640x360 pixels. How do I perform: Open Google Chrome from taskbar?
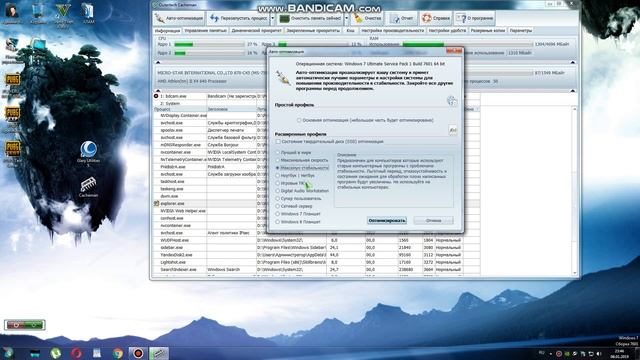[118, 353]
